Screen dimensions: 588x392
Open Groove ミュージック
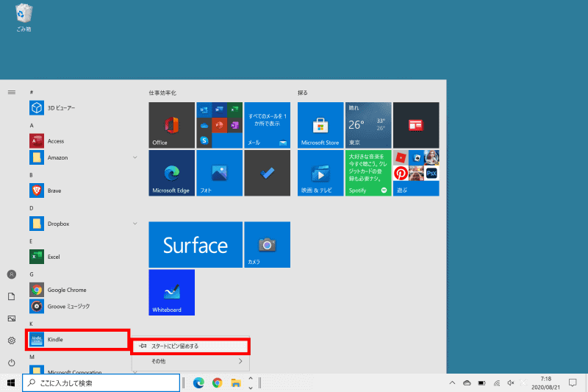point(82,306)
